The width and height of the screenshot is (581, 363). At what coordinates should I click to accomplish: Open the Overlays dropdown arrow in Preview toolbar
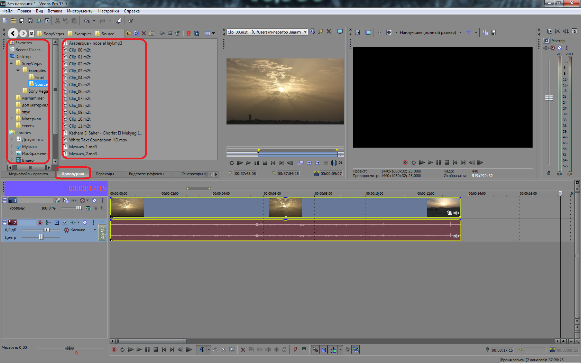(476, 33)
